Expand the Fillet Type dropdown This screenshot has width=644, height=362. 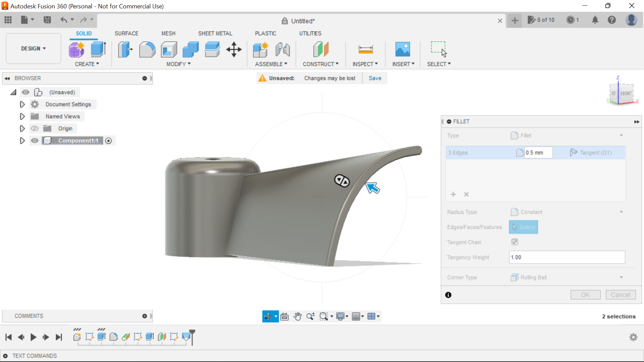[x=622, y=135]
